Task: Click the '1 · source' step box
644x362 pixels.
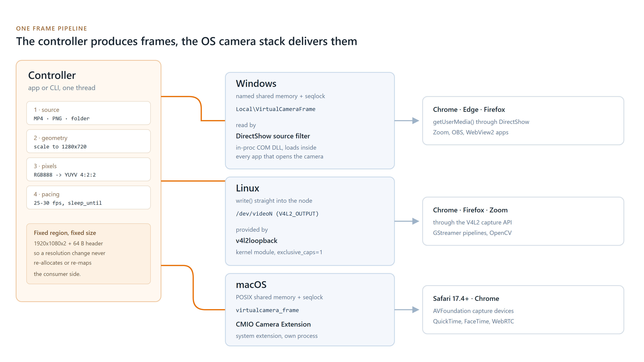Action: pyautogui.click(x=89, y=113)
